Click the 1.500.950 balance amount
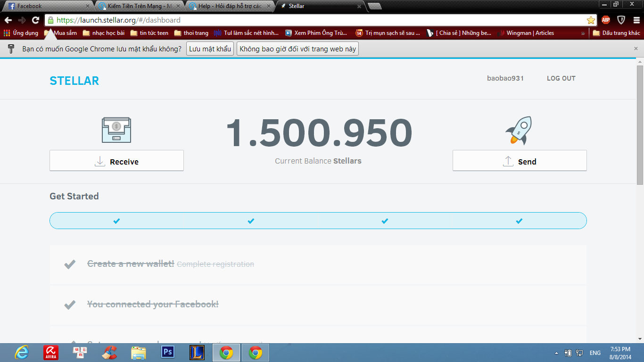 pyautogui.click(x=319, y=133)
